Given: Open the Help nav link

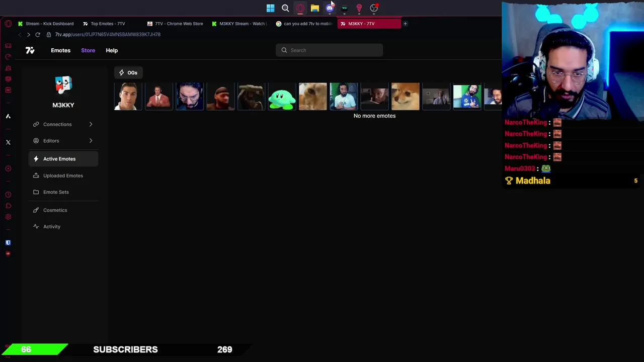Looking at the screenshot, I should [112, 50].
